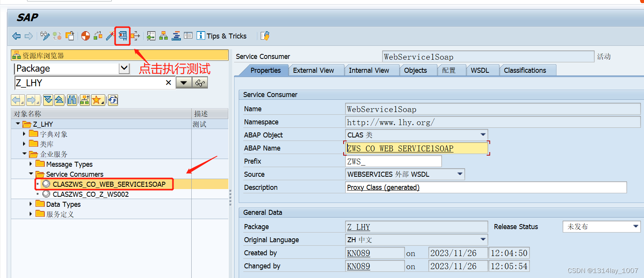Image resolution: width=644 pixels, height=278 pixels.
Task: Expand the 字典对象 folder
Action: tap(24, 134)
